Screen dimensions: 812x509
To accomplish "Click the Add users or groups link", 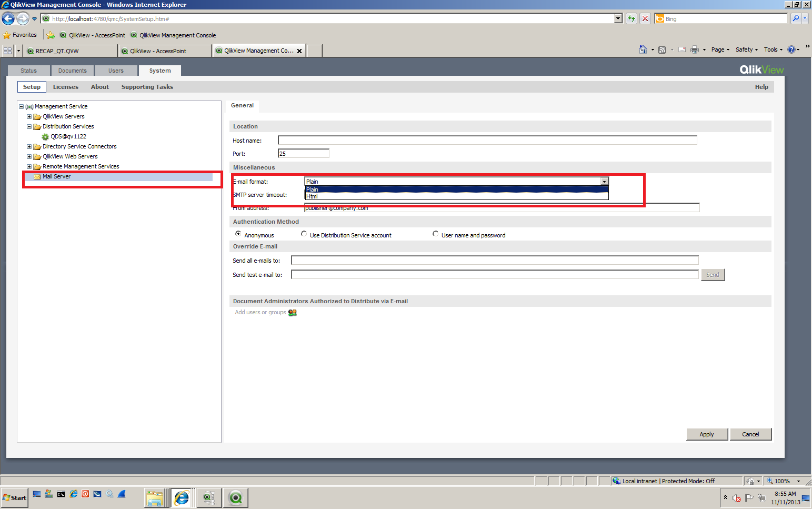I will pos(260,313).
